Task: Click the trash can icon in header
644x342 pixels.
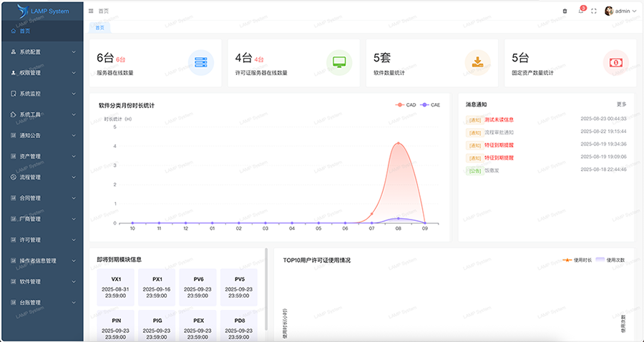Action: [565, 11]
